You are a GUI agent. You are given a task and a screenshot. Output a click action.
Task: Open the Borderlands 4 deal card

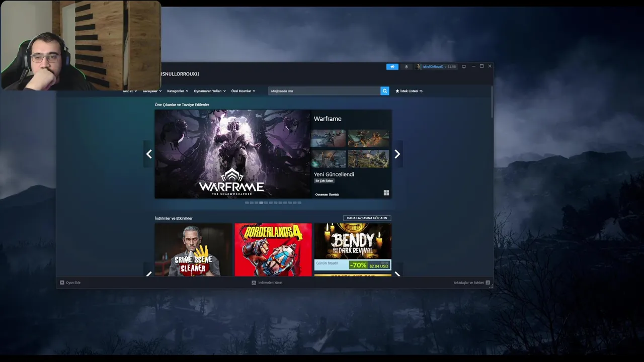coord(273,249)
